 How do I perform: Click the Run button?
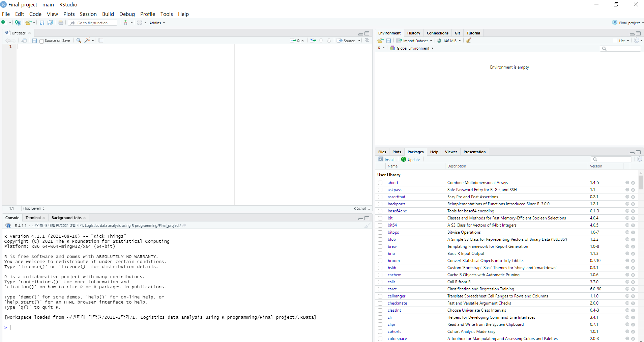coord(297,41)
